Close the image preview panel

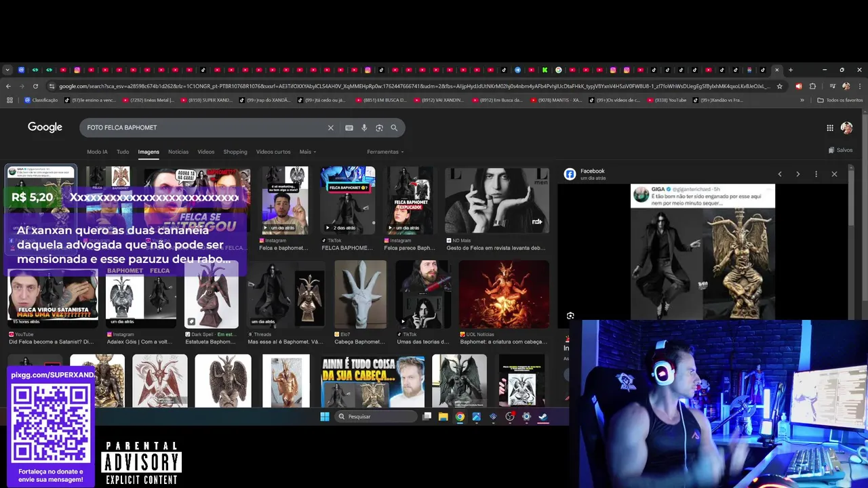coord(834,174)
